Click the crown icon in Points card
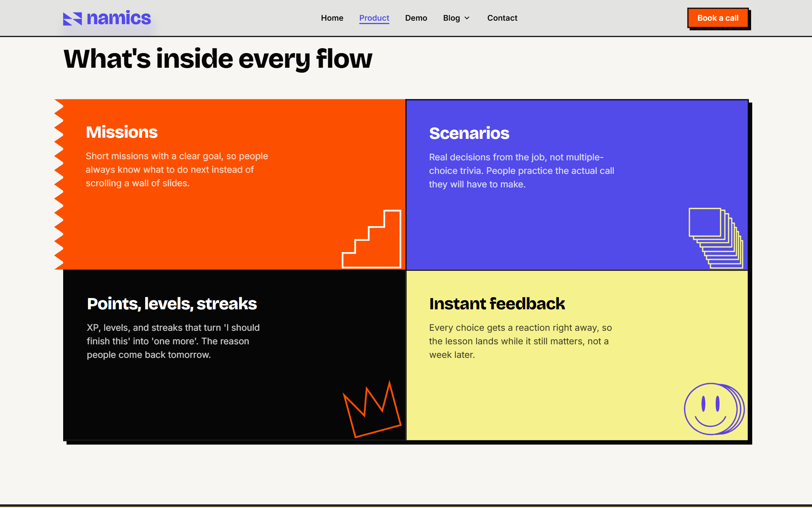 pyautogui.click(x=372, y=409)
